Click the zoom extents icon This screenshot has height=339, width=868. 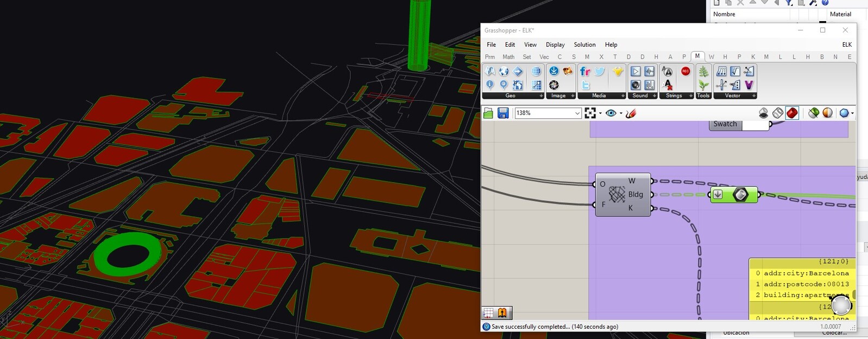click(x=590, y=113)
